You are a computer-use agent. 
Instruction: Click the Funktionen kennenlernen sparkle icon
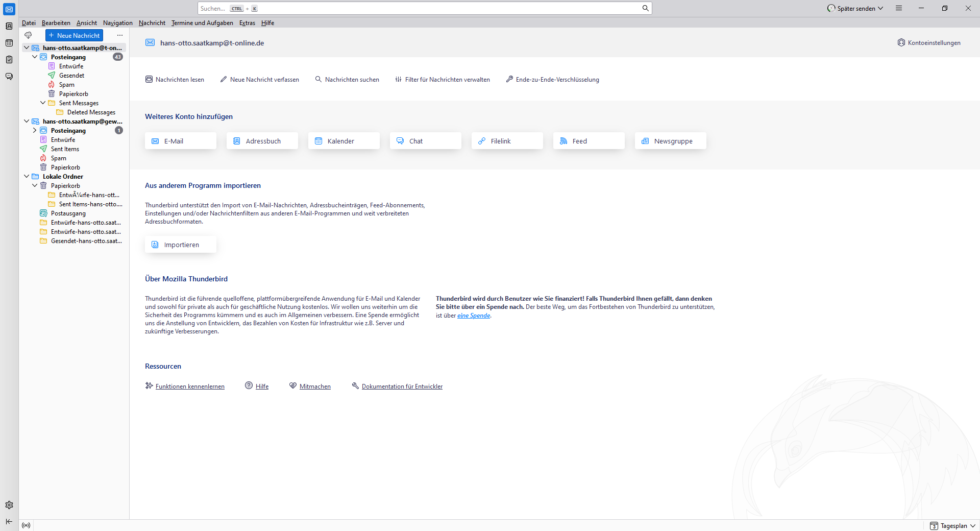click(x=149, y=386)
